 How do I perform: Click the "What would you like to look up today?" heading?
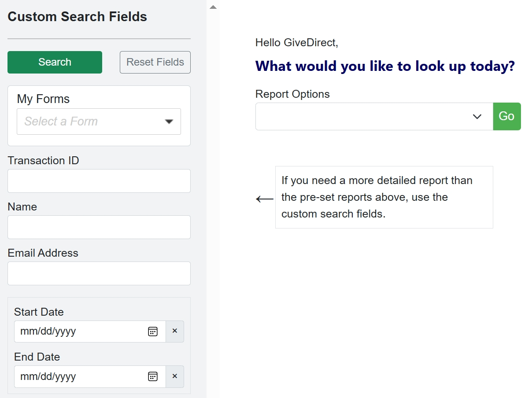[x=385, y=66]
